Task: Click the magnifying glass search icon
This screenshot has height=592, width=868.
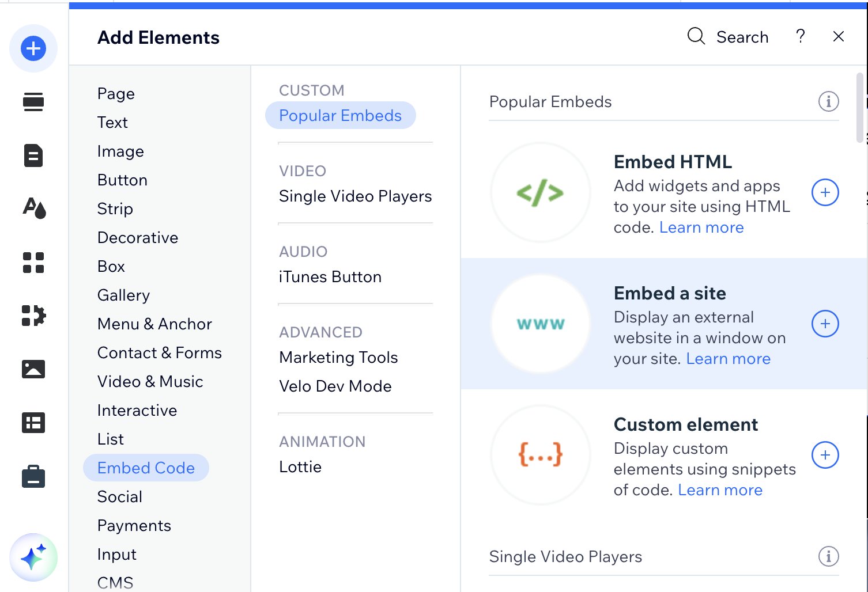Action: pos(696,36)
